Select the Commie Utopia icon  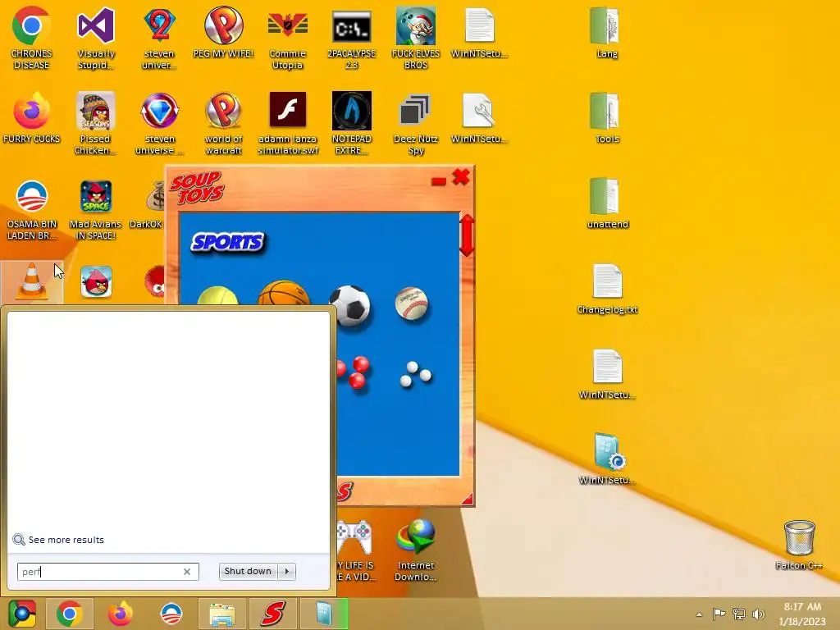click(288, 38)
